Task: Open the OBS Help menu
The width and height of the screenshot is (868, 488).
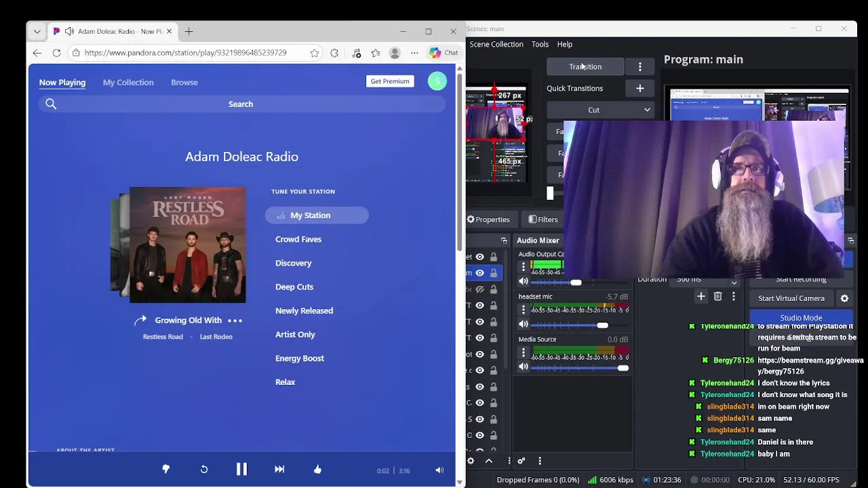Action: pos(565,44)
